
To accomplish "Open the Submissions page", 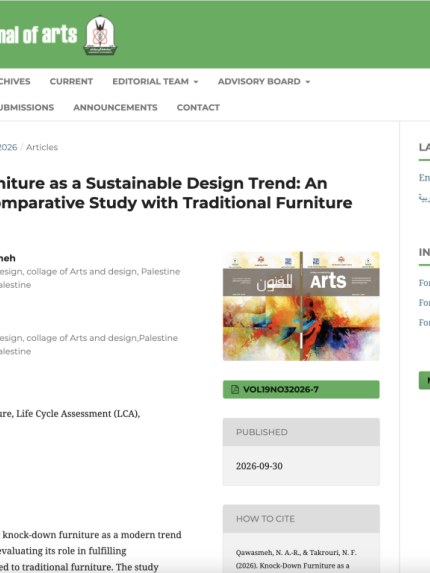I will (x=27, y=107).
